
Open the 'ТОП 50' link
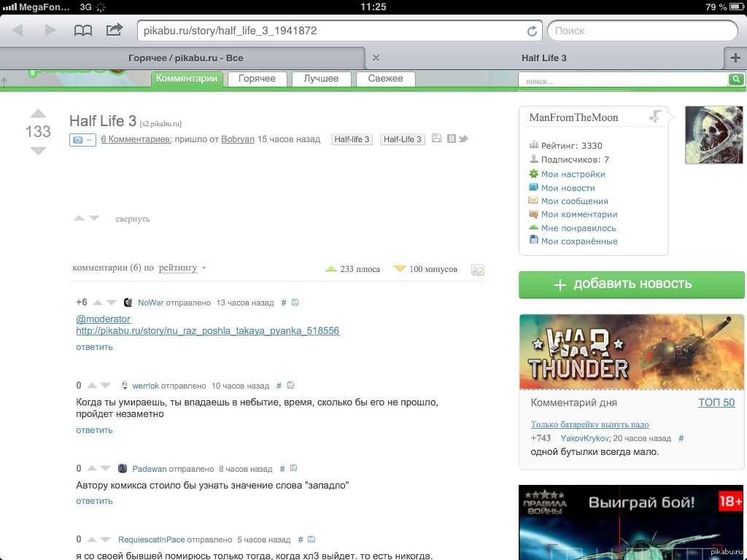click(716, 402)
